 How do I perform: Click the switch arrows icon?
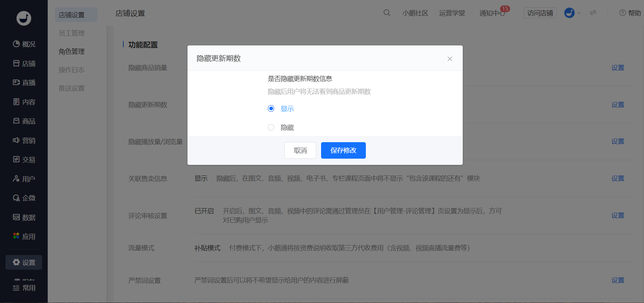click(x=593, y=13)
